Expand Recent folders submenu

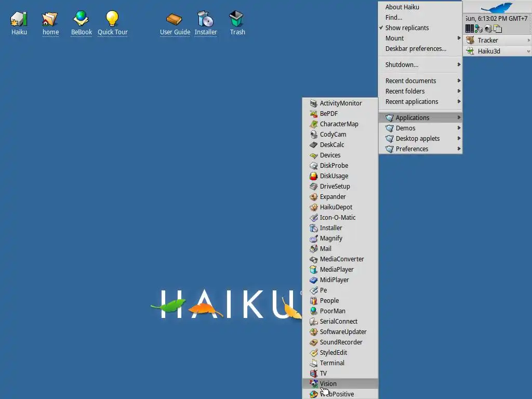420,91
